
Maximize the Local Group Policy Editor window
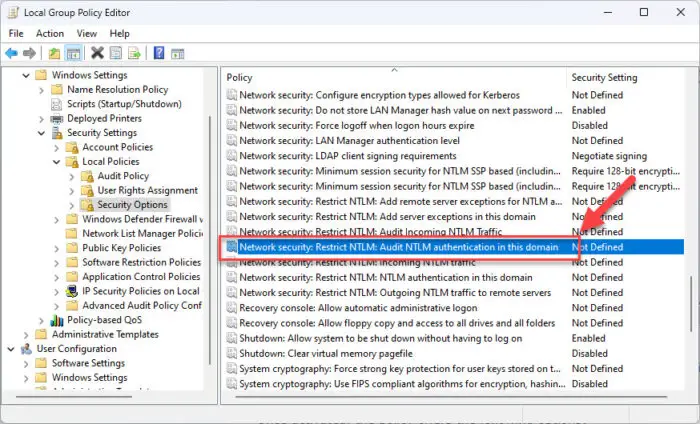click(x=644, y=12)
